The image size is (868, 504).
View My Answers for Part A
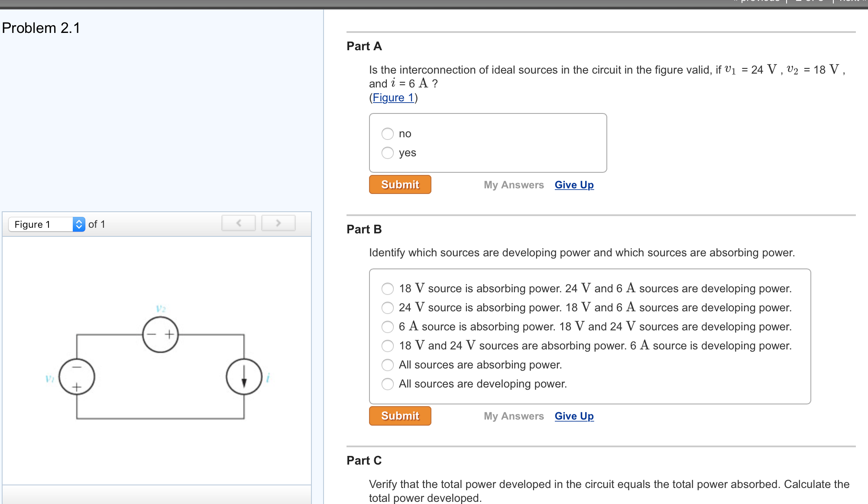click(x=514, y=185)
